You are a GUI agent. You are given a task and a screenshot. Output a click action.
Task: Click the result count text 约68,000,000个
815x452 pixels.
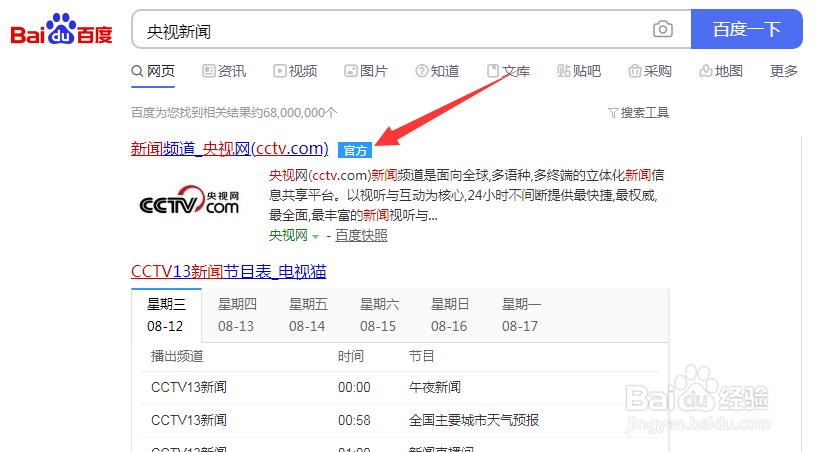coord(294,113)
